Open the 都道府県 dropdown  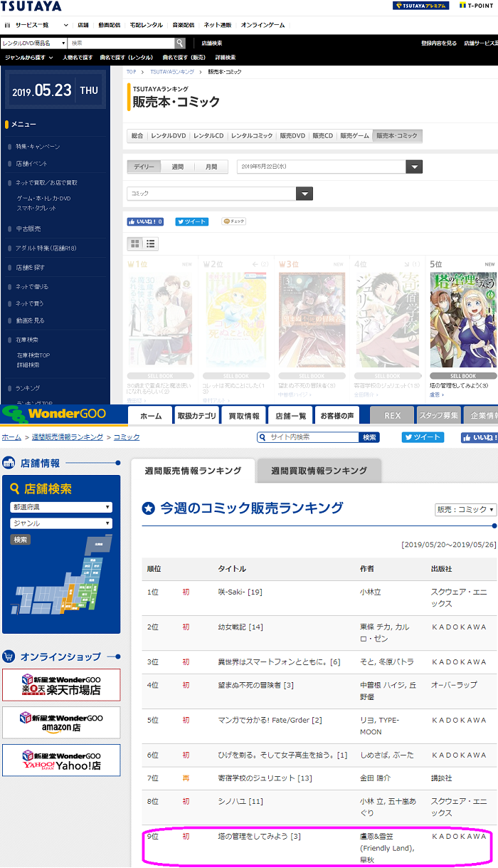tap(61, 507)
